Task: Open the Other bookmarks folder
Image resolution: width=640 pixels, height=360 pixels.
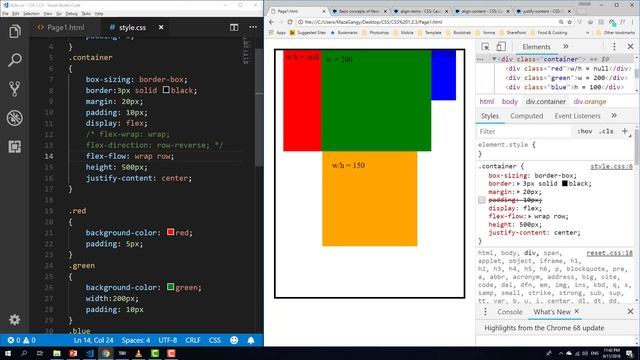Action: click(616, 33)
